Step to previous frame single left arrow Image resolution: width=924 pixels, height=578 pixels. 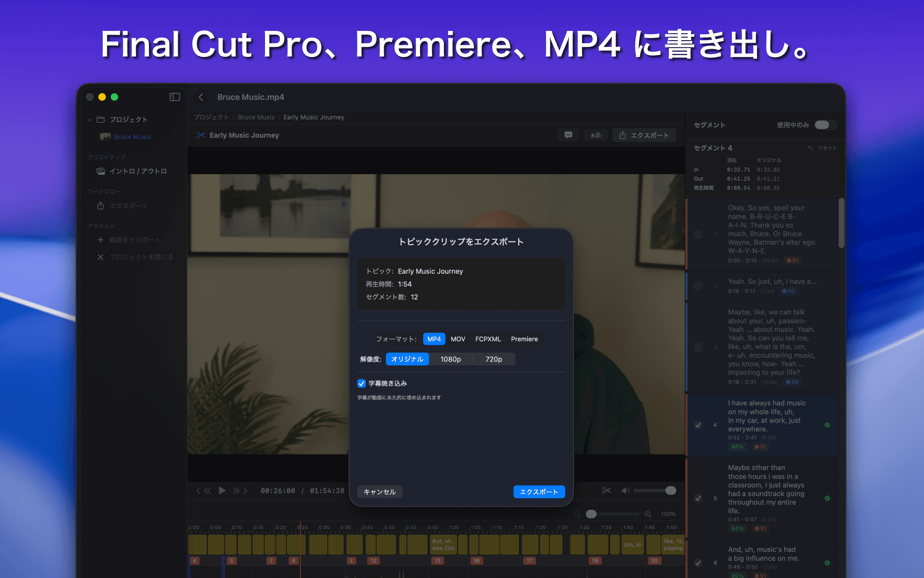tap(198, 490)
